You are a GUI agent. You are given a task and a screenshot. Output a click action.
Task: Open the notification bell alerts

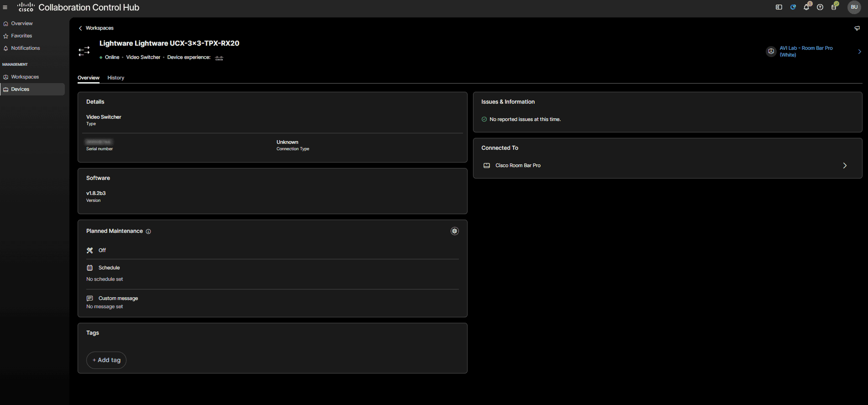[807, 7]
